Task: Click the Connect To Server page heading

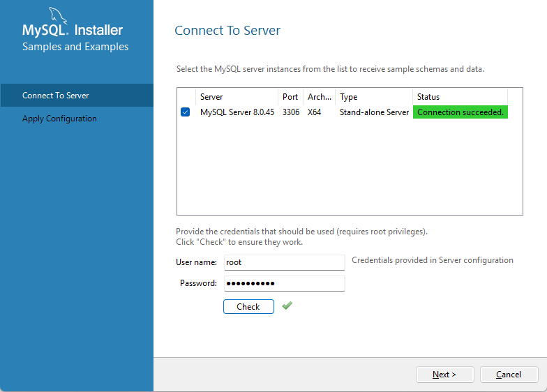Action: 227,31
